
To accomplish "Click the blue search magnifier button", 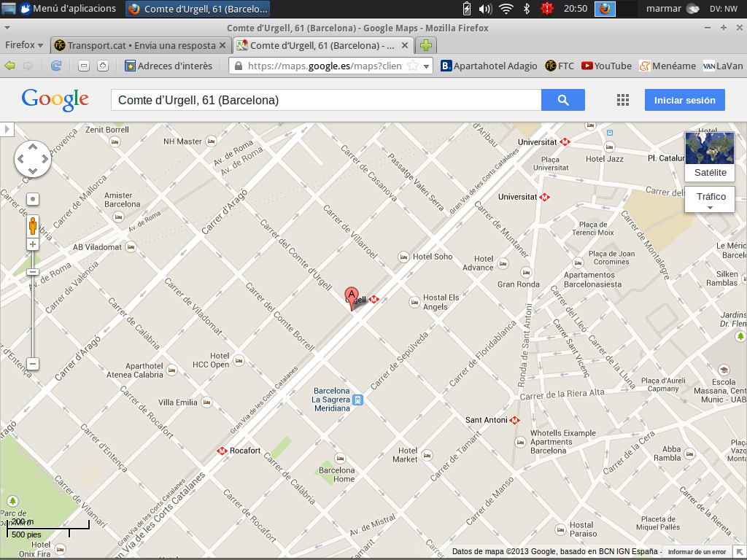I will (x=562, y=100).
